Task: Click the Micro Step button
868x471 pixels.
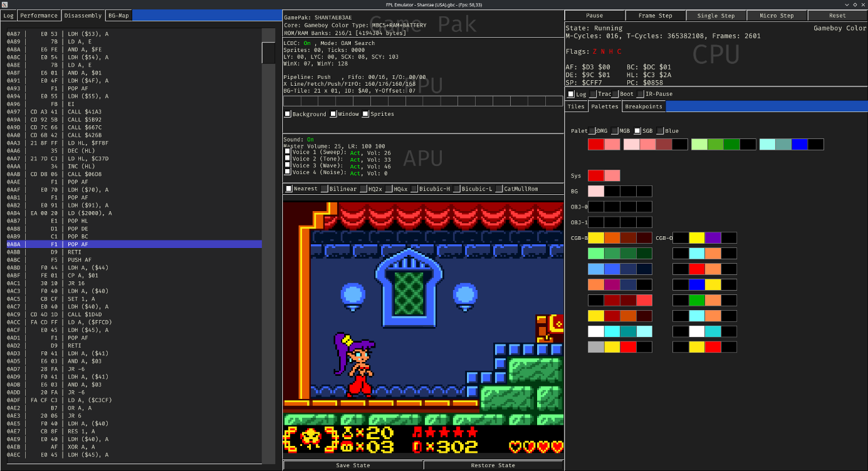Action: 776,16
